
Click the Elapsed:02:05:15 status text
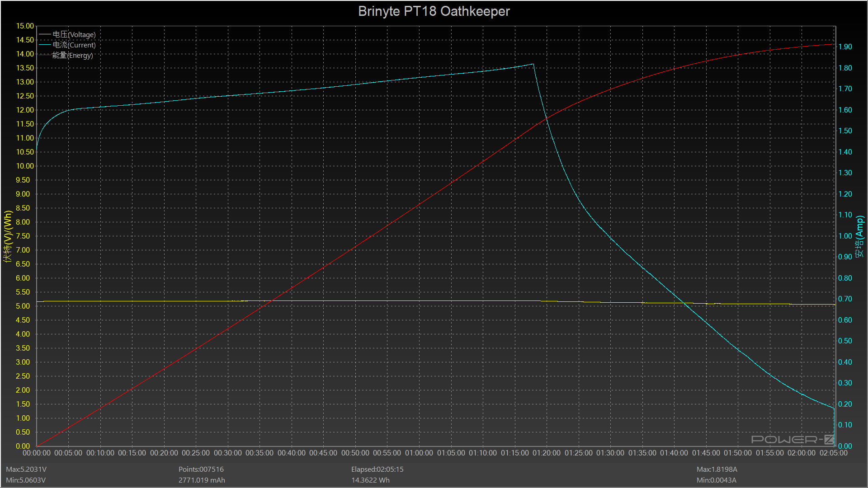tap(377, 469)
